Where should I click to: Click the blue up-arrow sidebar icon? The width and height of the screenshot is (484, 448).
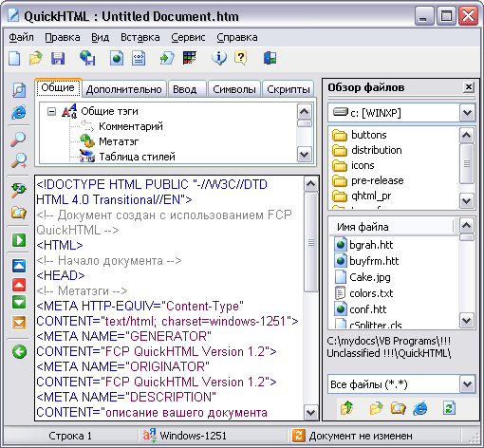tap(19, 266)
